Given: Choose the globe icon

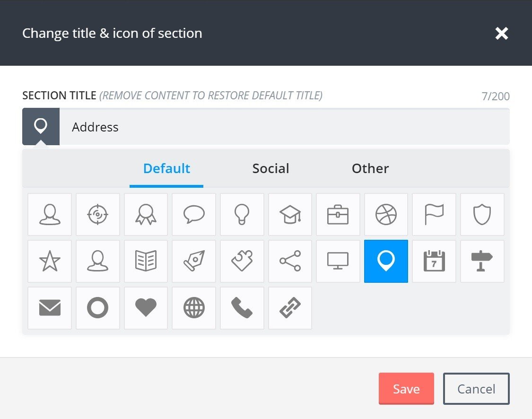Looking at the screenshot, I should click(x=193, y=308).
